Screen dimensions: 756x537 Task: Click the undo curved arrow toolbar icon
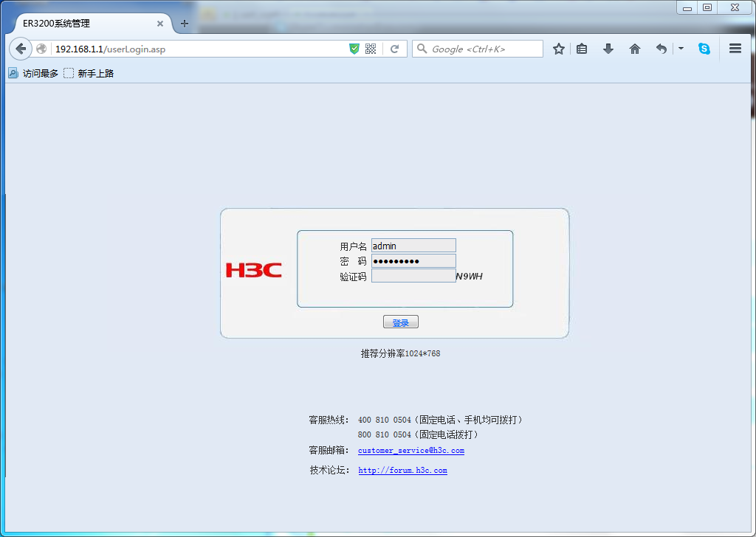click(x=661, y=49)
